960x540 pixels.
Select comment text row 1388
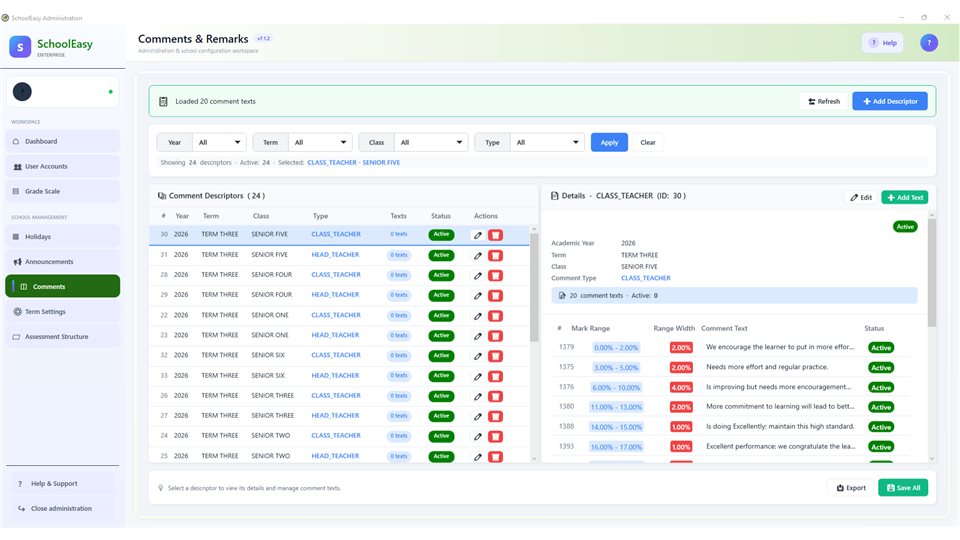point(731,427)
